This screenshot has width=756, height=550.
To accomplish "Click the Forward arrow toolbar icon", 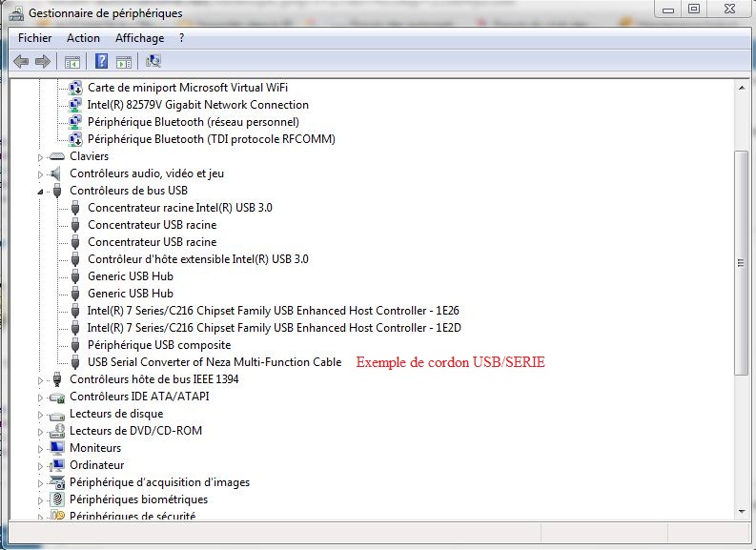I will [42, 62].
